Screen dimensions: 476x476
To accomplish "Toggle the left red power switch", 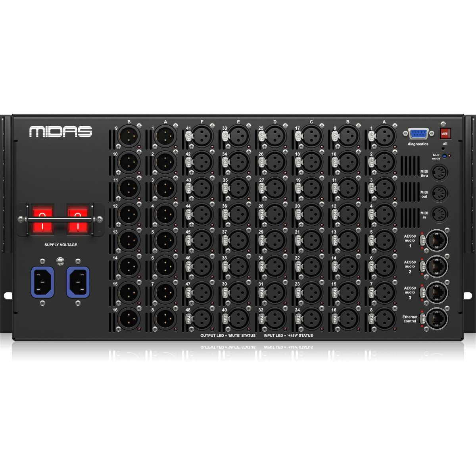I will pyautogui.click(x=42, y=219).
